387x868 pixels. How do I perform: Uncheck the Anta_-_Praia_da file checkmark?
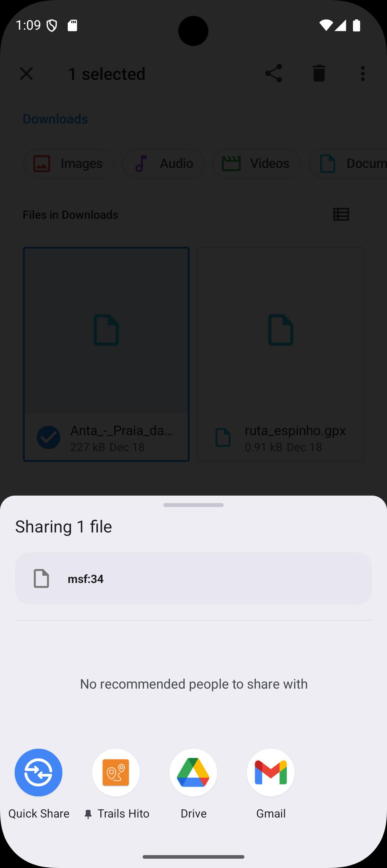(48, 437)
